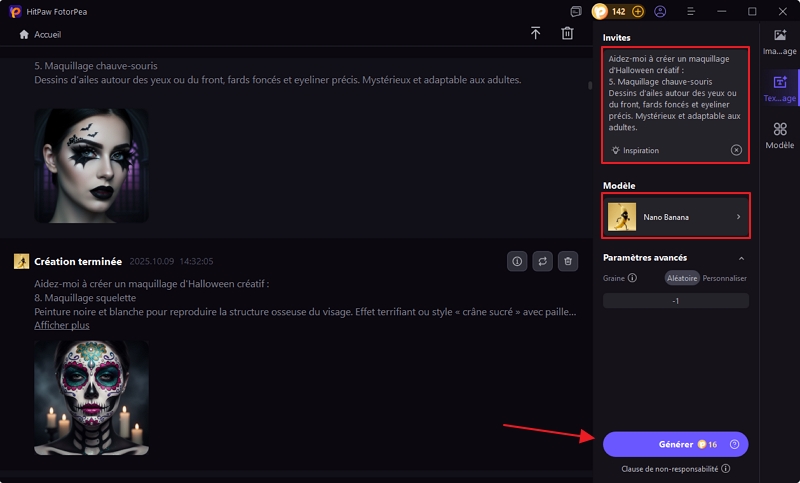Expand text with Afficher plus

pos(62,325)
